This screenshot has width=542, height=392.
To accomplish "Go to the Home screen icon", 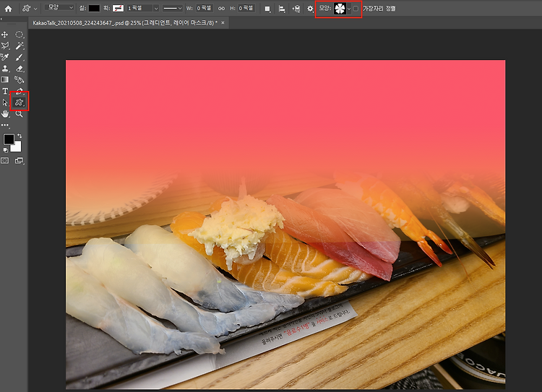I will pos(8,9).
